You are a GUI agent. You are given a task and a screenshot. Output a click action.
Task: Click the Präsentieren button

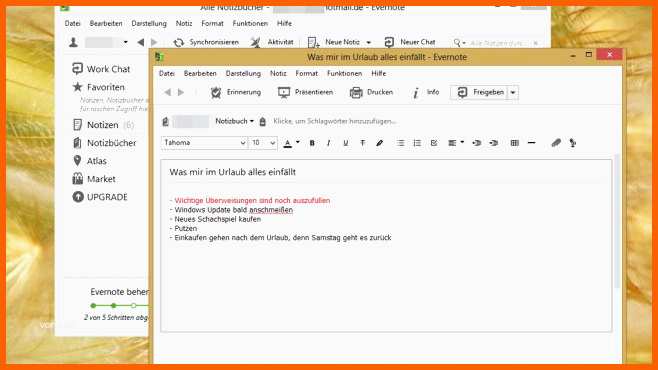click(x=306, y=92)
